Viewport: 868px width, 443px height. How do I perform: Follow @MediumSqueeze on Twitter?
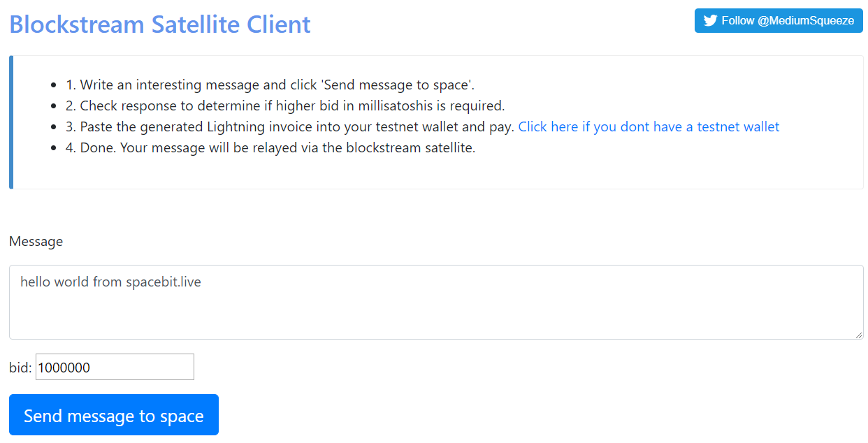[779, 21]
